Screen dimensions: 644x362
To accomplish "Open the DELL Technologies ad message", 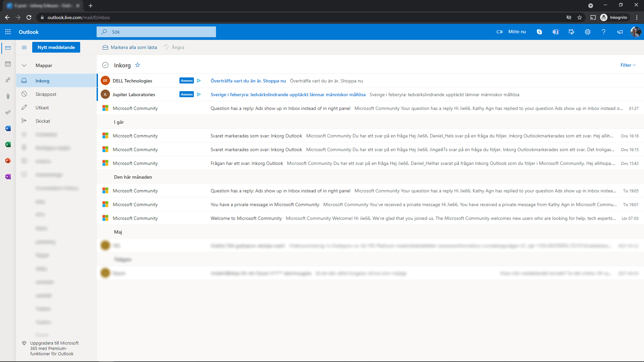I will (x=370, y=81).
